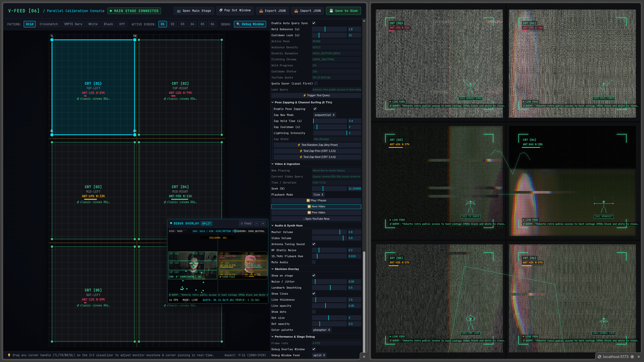Select SMPTE Bars pattern
The image size is (644, 362).
tap(73, 24)
